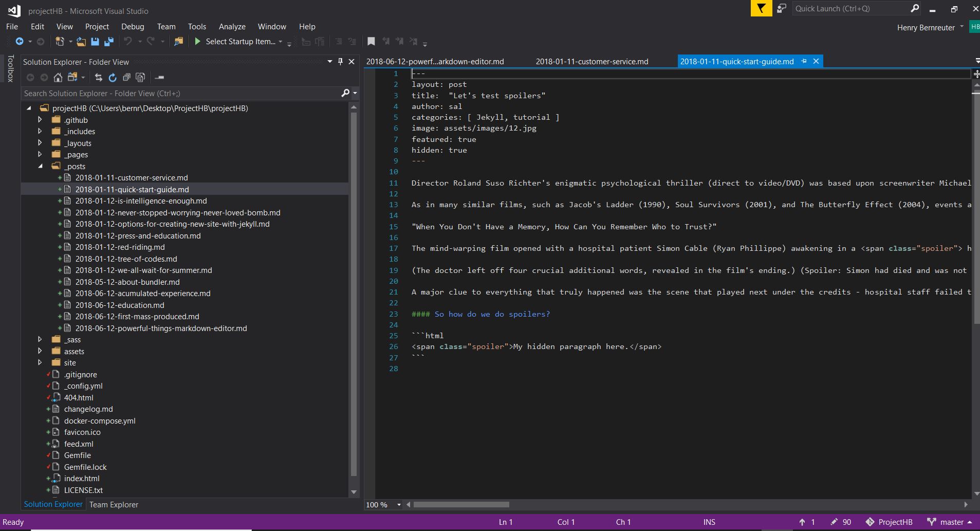This screenshot has height=531, width=980.
Task: Select Gemfile.lock in Solution Explorer
Action: tap(85, 467)
